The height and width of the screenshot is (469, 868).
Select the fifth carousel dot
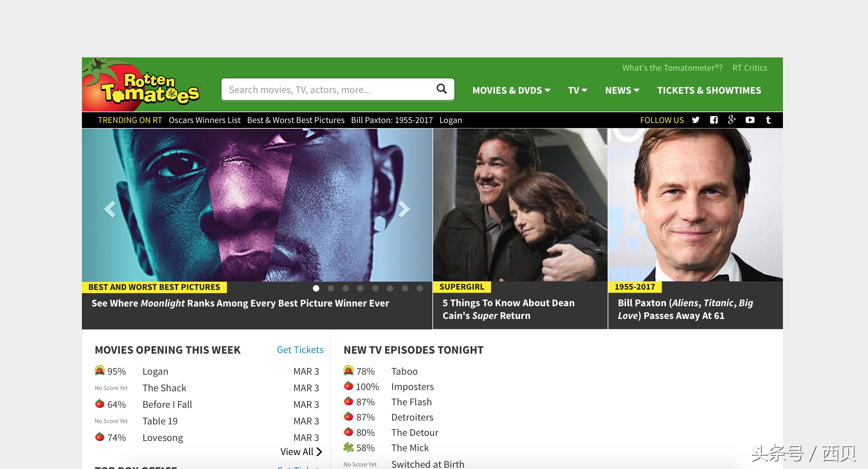pos(375,288)
